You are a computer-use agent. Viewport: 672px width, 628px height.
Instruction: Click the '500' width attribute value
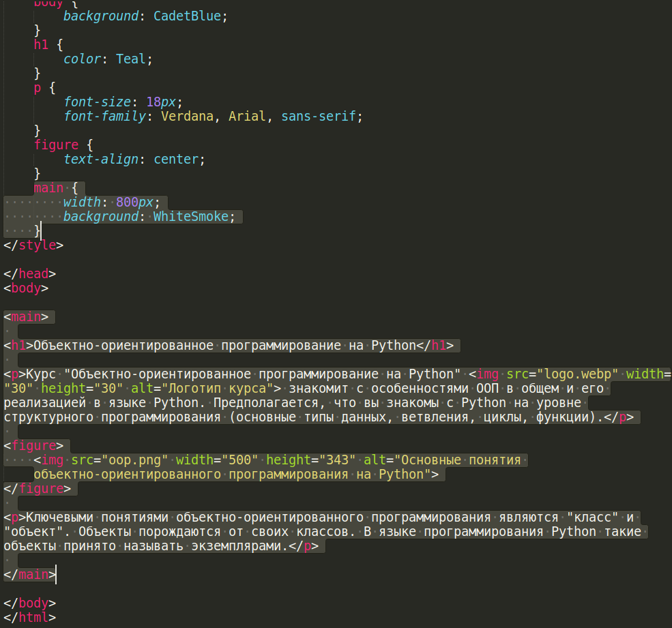click(x=240, y=460)
